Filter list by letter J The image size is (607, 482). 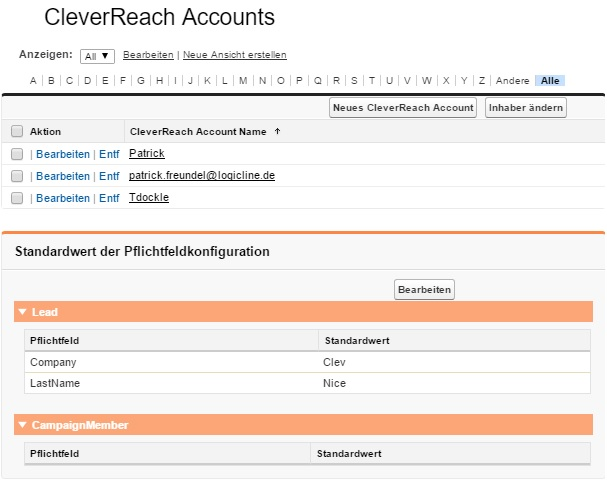point(190,81)
